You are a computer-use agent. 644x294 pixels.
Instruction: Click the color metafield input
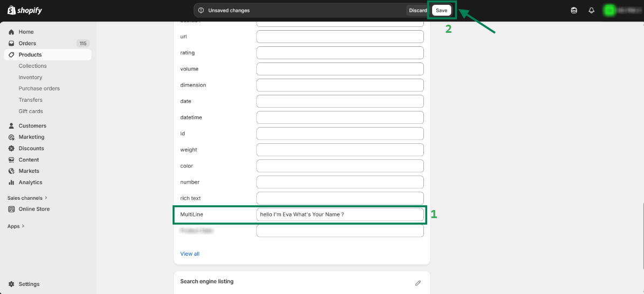pos(340,166)
